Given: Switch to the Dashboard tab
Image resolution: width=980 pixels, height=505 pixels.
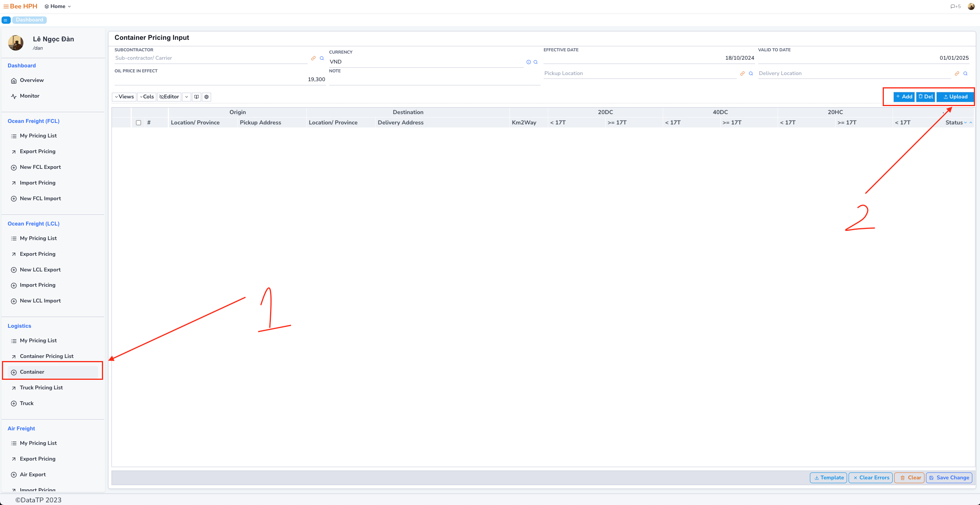Looking at the screenshot, I should coord(29,20).
